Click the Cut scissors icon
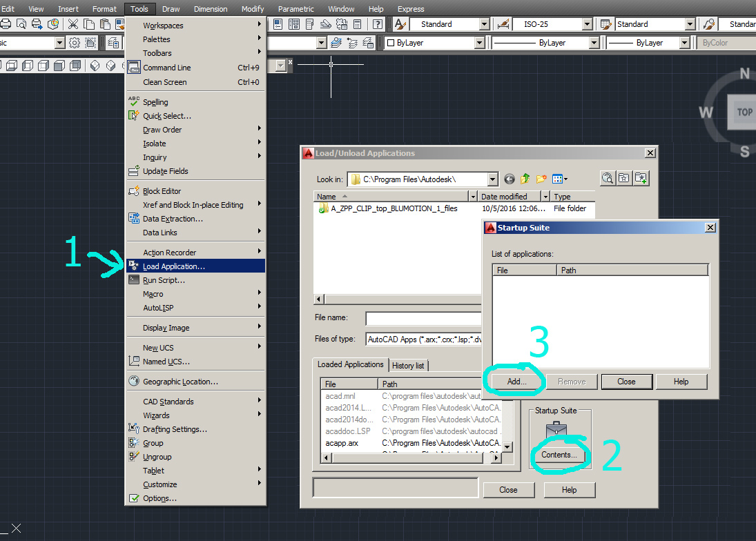Image resolution: width=756 pixels, height=541 pixels. pos(73,24)
